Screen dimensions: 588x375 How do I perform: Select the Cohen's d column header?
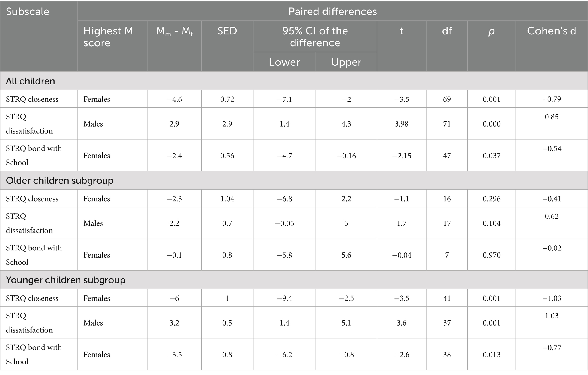click(x=551, y=31)
